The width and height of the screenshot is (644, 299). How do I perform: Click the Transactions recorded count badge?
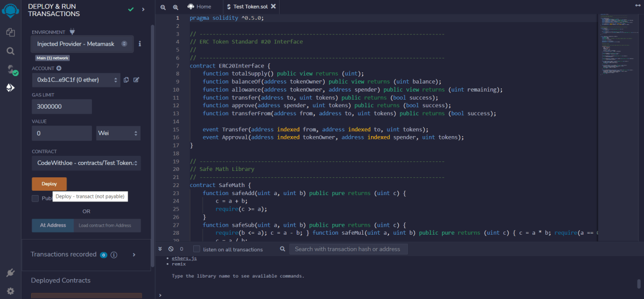pos(104,255)
